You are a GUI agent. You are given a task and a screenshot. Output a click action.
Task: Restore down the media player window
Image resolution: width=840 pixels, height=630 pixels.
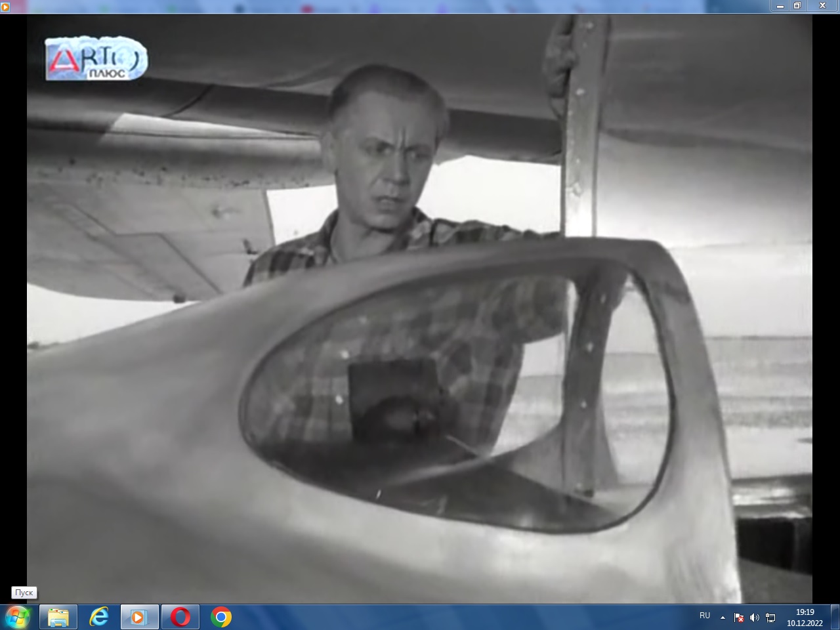797,5
